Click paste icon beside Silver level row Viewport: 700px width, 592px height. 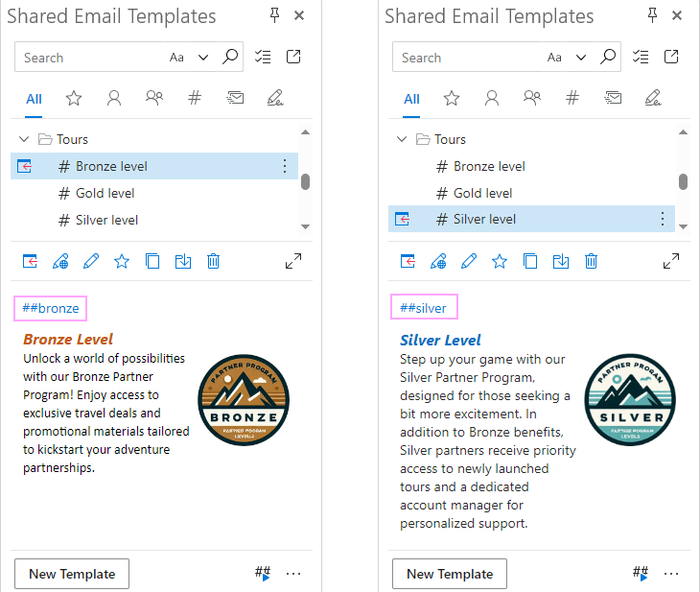tap(402, 219)
